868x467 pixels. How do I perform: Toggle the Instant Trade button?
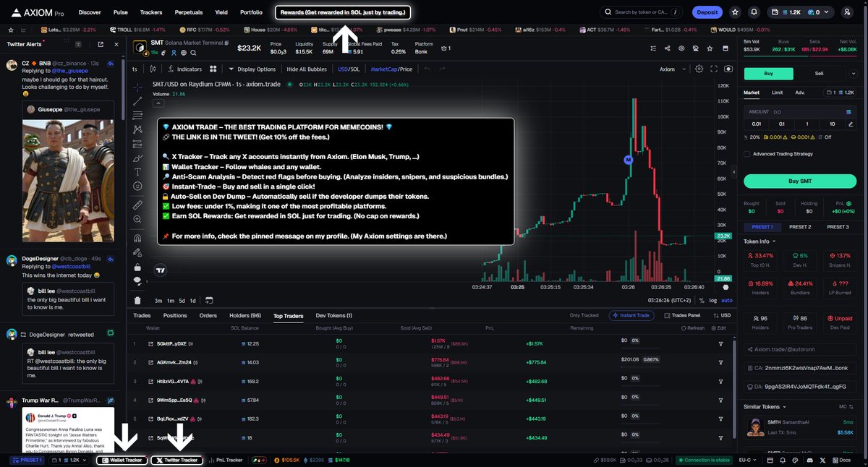tap(633, 315)
